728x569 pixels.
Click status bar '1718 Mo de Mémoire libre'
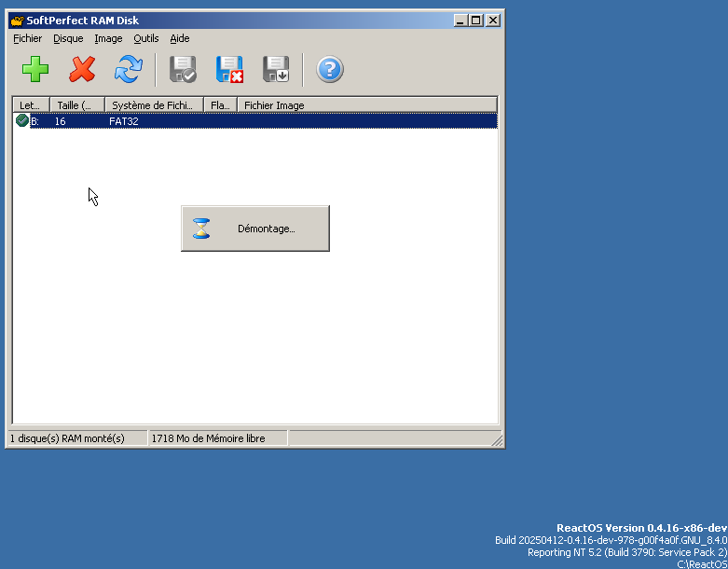(x=208, y=438)
